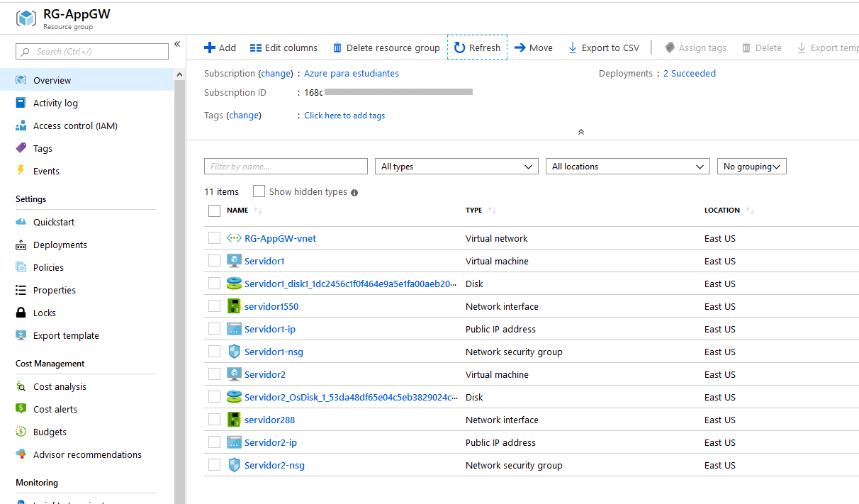
Task: Click the Overview cube icon in sidebar
Action: [x=21, y=80]
